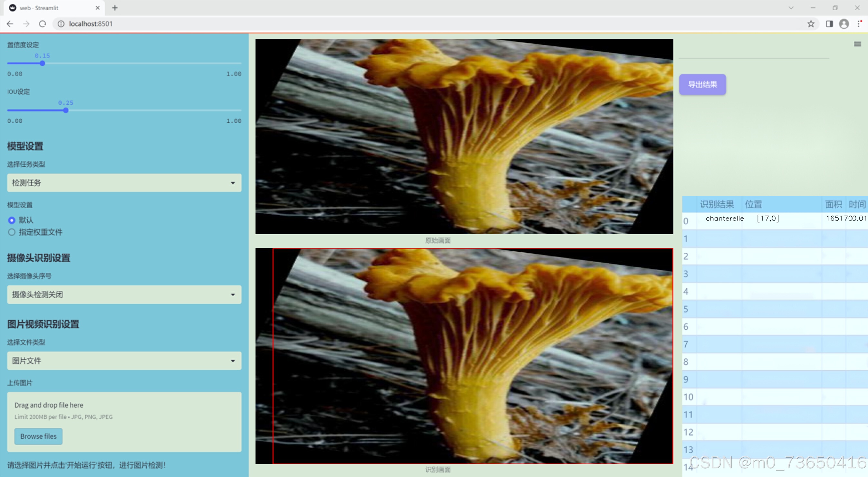Click the confidence slider handle at 0.15
The height and width of the screenshot is (477, 868).
point(43,63)
